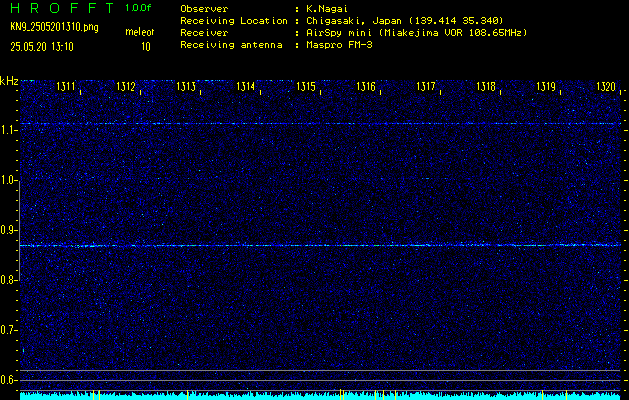
Task: Select the meteor count value 10
Action: [146, 47]
